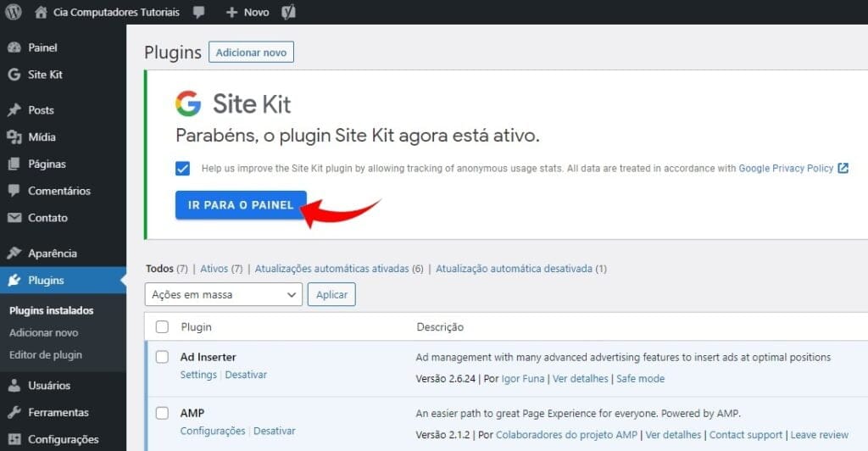Open the Ações em massa dropdown
The height and width of the screenshot is (451, 868).
click(223, 294)
